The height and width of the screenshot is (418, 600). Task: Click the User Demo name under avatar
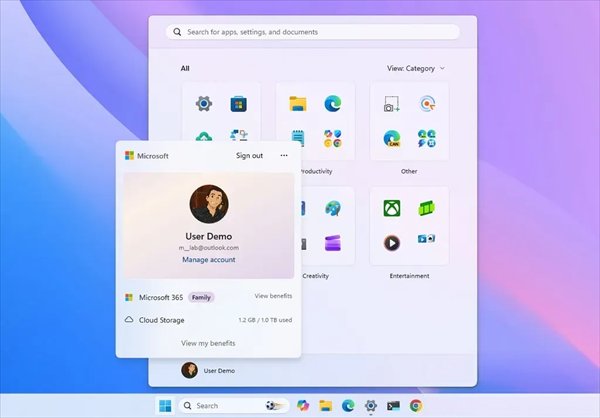point(209,236)
